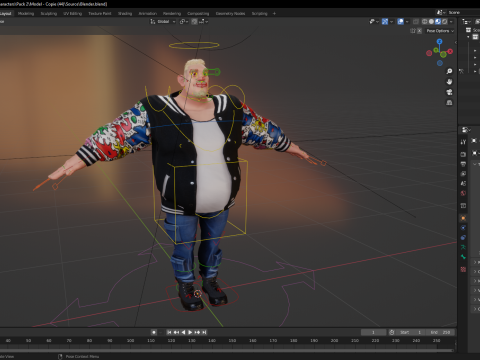The height and width of the screenshot is (360, 480).
Task: Open the green Armature data properties tab
Action: tap(463, 247)
